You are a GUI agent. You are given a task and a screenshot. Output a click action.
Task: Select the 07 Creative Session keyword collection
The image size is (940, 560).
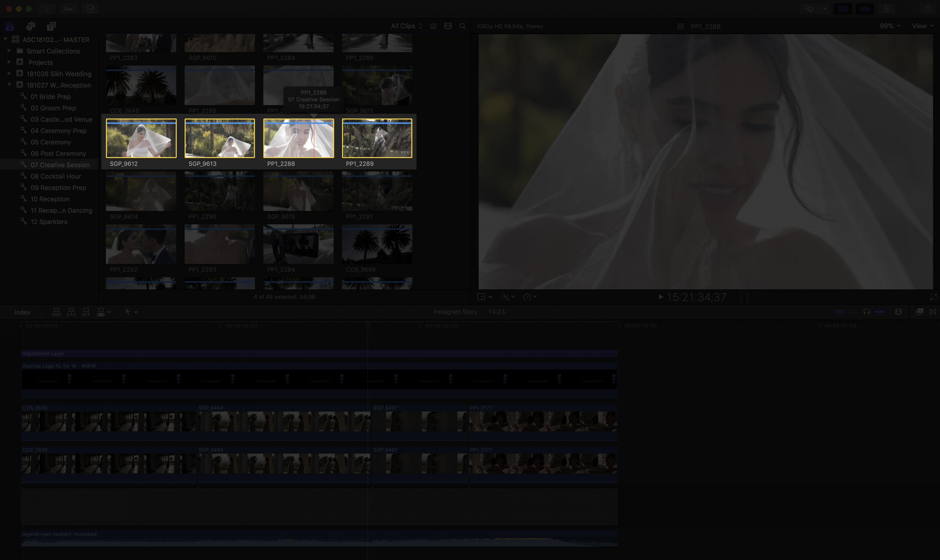pyautogui.click(x=60, y=165)
